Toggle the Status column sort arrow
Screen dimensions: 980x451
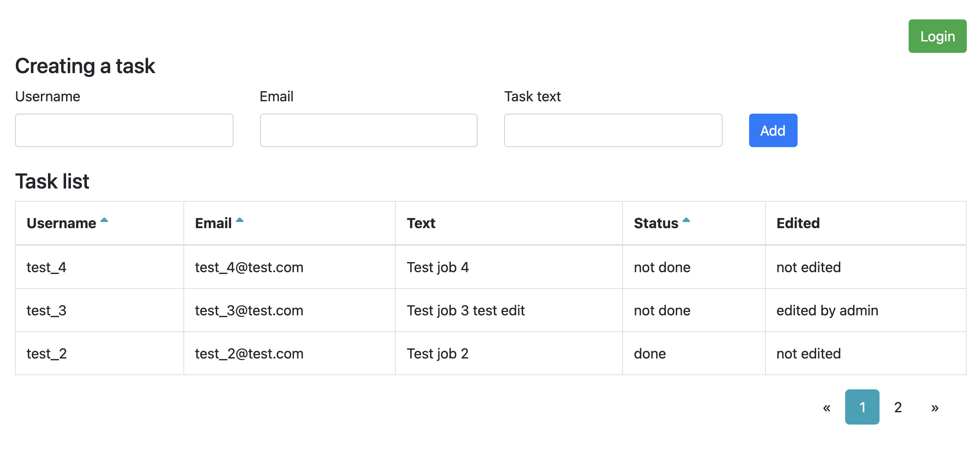687,220
